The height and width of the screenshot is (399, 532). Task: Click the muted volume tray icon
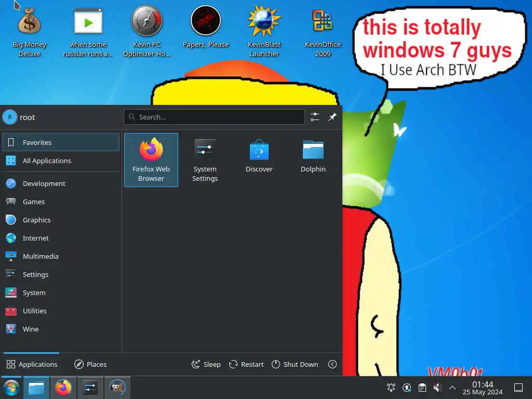coord(437,387)
